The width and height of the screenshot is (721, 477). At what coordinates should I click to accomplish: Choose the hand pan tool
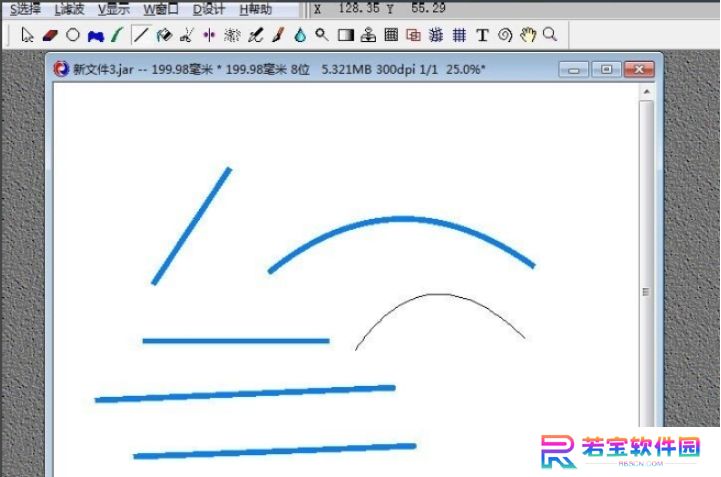click(x=527, y=35)
